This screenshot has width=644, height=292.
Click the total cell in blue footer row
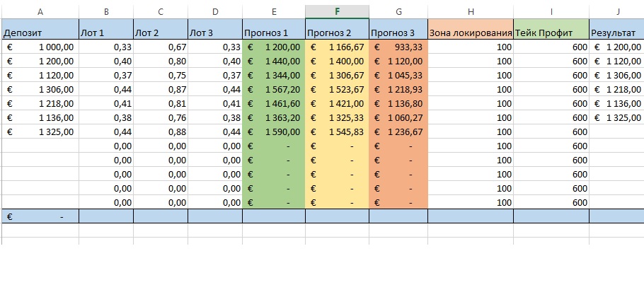[x=40, y=216]
